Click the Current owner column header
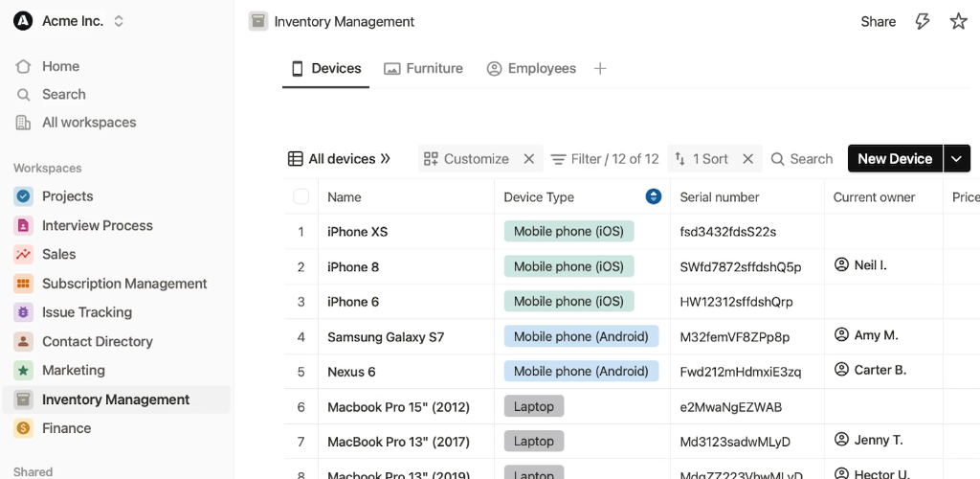This screenshot has width=980, height=479. (883, 197)
